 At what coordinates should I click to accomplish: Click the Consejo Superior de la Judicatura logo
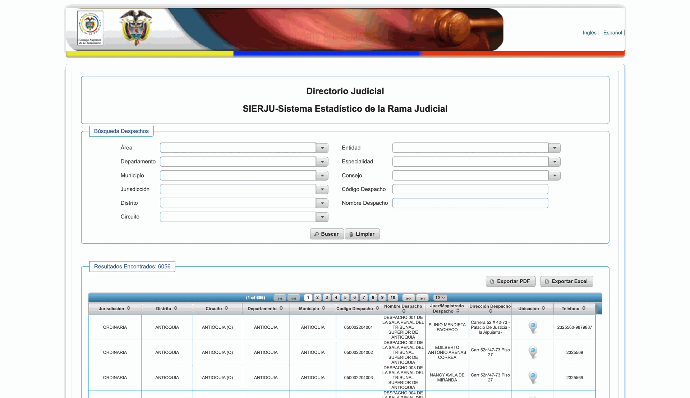(90, 27)
